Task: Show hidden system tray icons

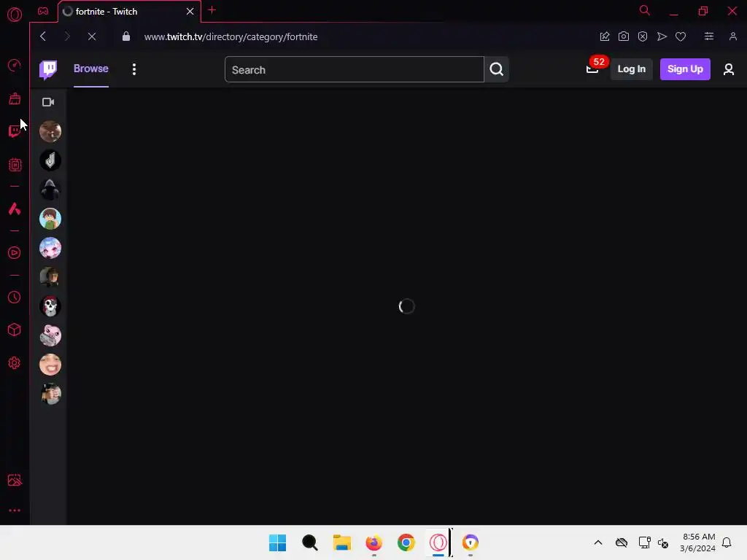Action: pyautogui.click(x=598, y=542)
